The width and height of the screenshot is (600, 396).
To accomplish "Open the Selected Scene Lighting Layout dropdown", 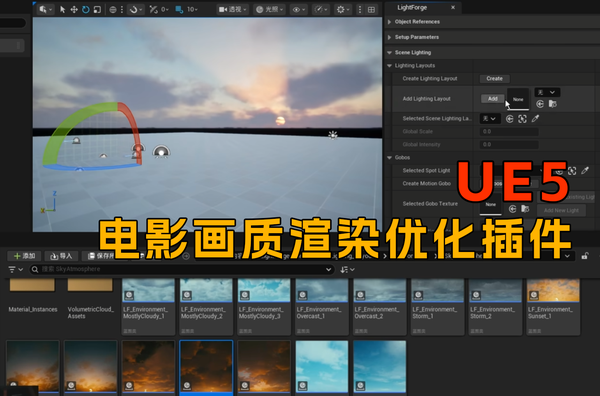I will click(x=489, y=119).
